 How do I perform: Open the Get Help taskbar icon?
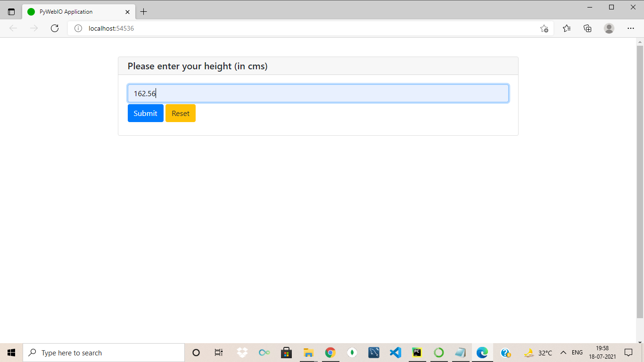tap(505, 353)
